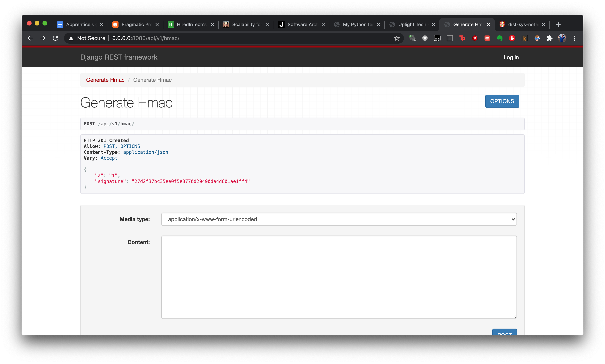Click inside the Content text area
Image resolution: width=605 pixels, height=364 pixels.
click(339, 277)
